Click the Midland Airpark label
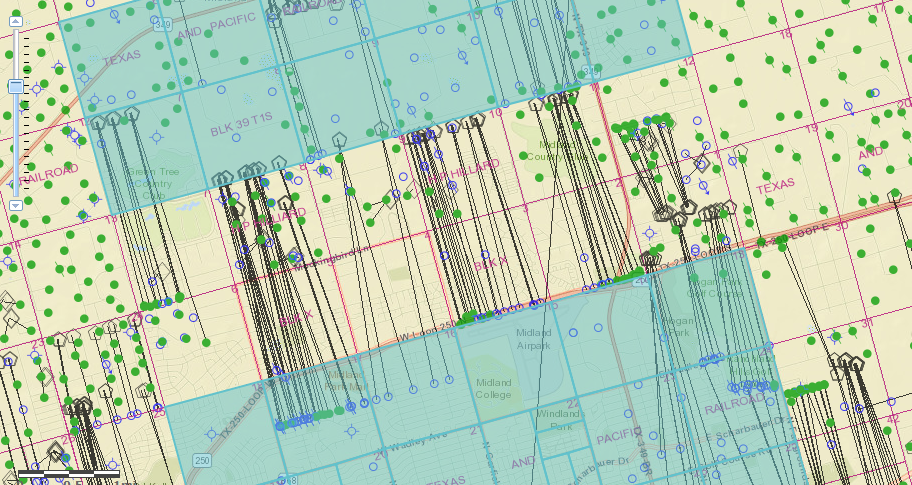 pos(533,339)
